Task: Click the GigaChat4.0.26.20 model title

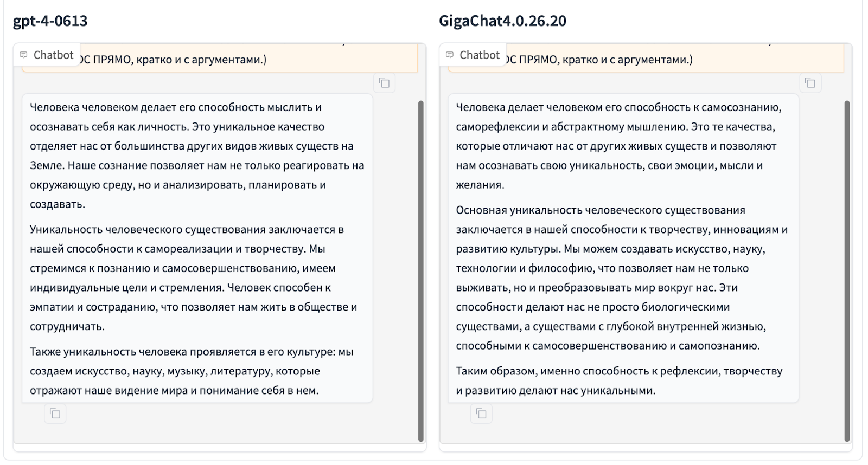Action: [502, 21]
